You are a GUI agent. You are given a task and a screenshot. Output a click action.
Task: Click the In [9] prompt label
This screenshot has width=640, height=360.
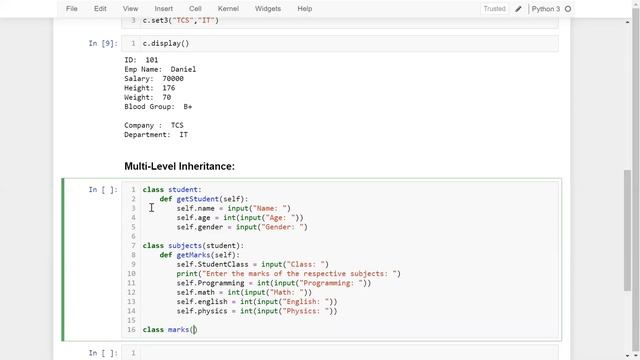103,43
